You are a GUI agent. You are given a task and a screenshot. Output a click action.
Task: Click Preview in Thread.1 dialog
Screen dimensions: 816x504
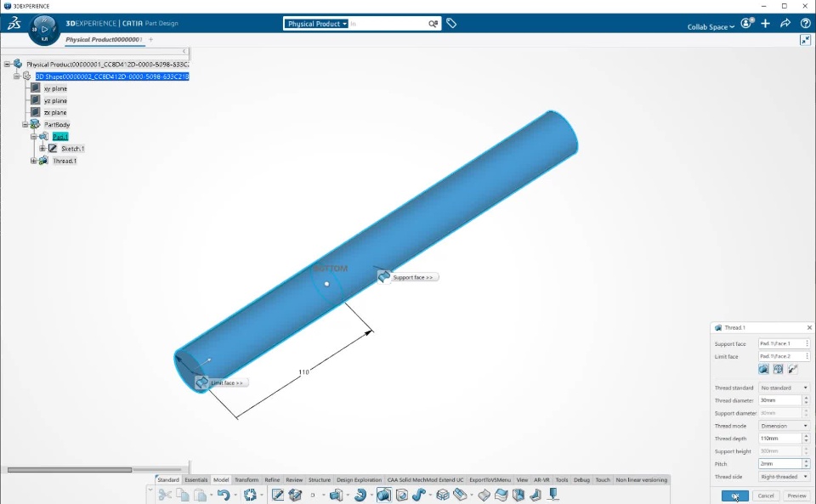pos(796,496)
